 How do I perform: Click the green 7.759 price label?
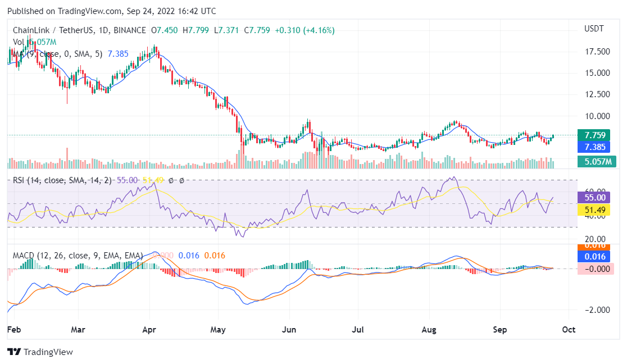pyautogui.click(x=595, y=135)
